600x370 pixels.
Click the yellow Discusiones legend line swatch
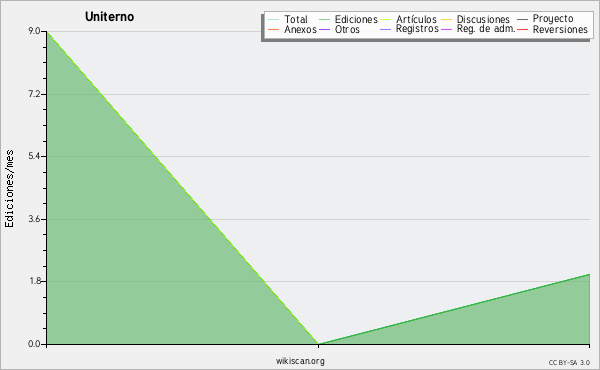coord(447,19)
